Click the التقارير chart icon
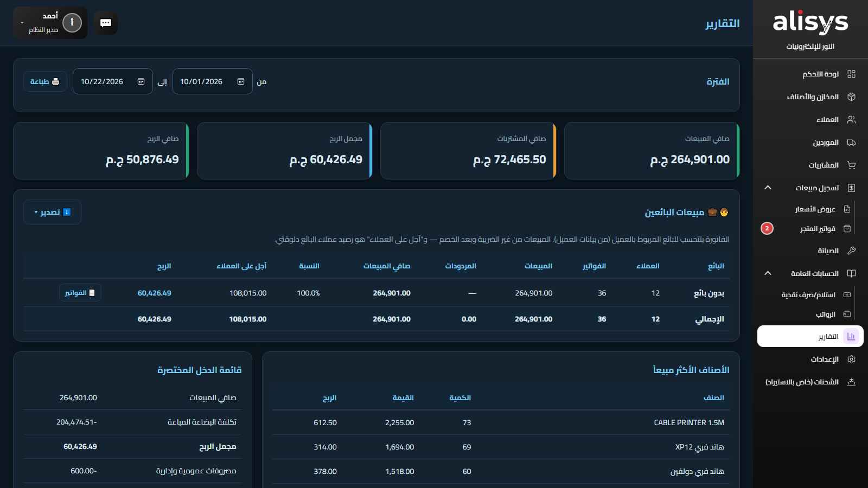This screenshot has height=488, width=868. coord(851,336)
